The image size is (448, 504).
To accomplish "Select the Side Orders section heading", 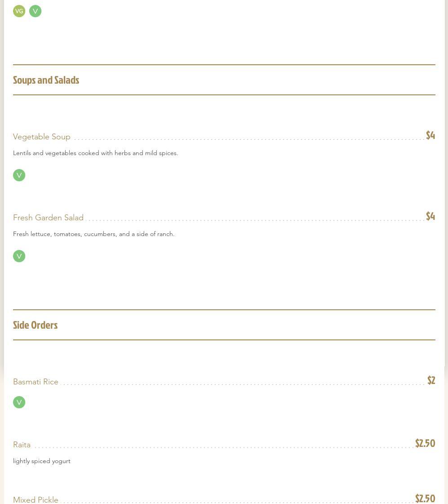I will (x=35, y=325).
